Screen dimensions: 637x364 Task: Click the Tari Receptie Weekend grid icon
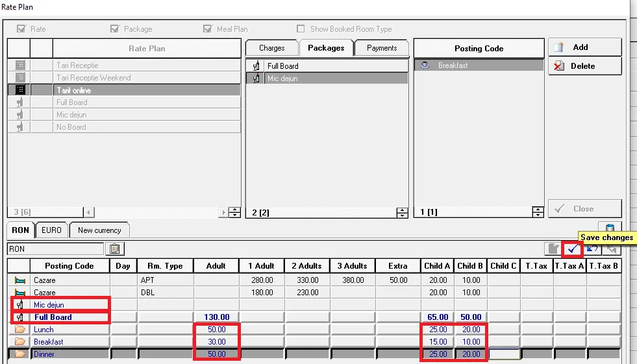20,77
